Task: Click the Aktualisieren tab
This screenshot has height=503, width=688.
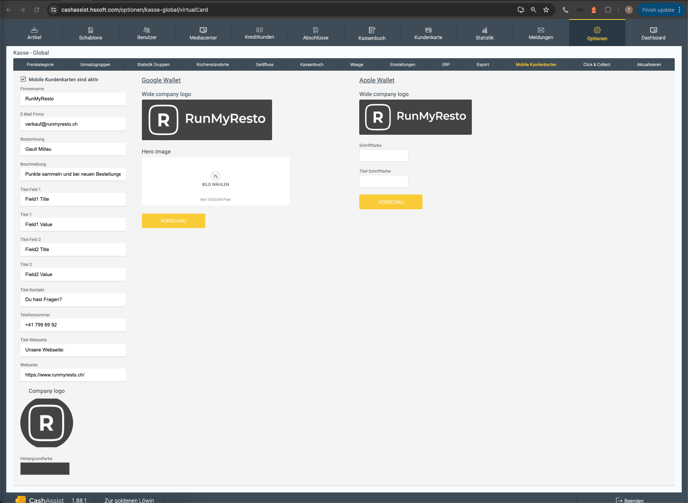Action: 649,65
